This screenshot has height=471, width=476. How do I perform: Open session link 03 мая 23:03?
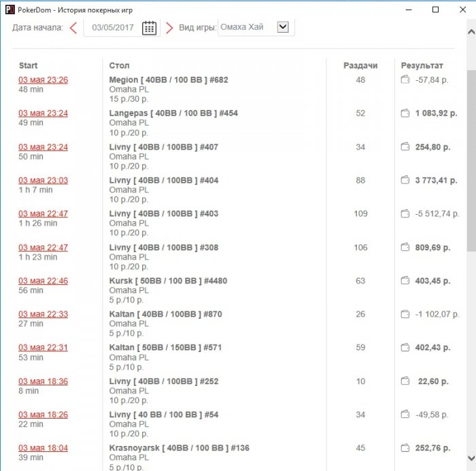click(x=43, y=180)
